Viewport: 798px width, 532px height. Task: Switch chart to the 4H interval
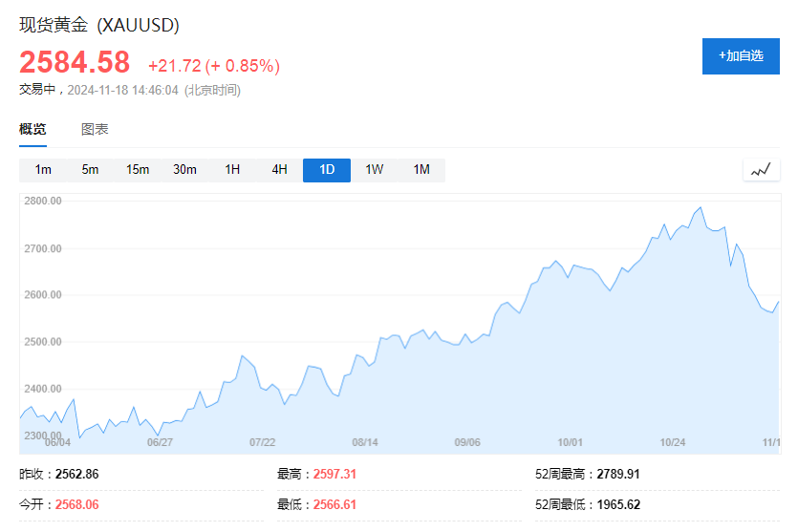tap(279, 170)
